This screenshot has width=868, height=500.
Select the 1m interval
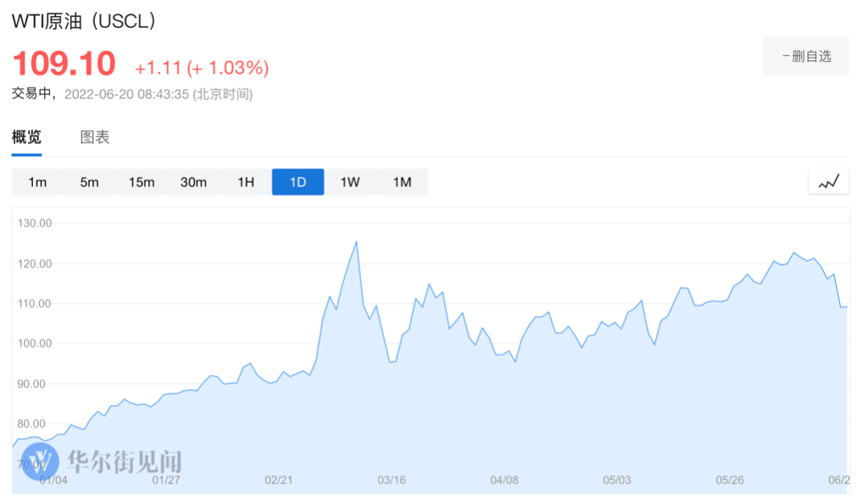tap(37, 182)
